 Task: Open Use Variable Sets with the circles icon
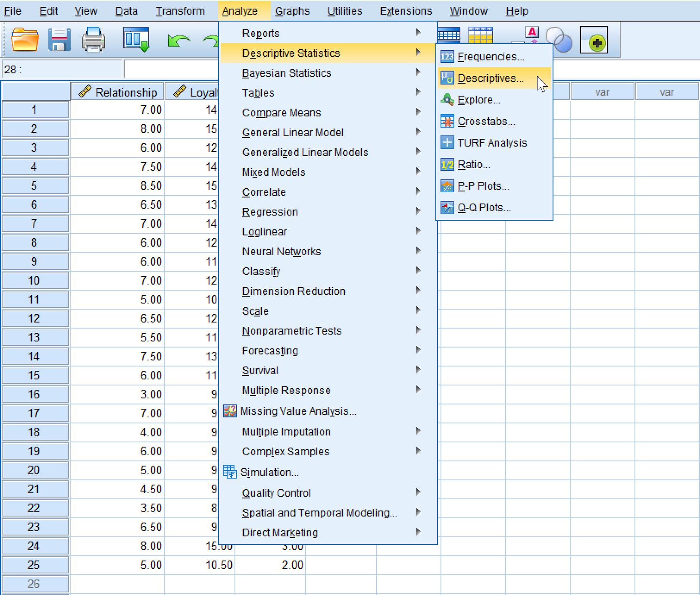[559, 40]
